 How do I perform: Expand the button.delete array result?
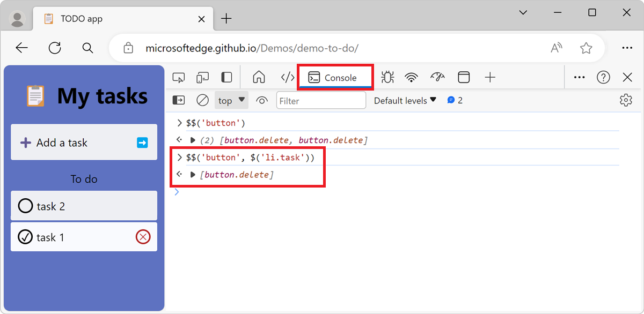pos(193,174)
